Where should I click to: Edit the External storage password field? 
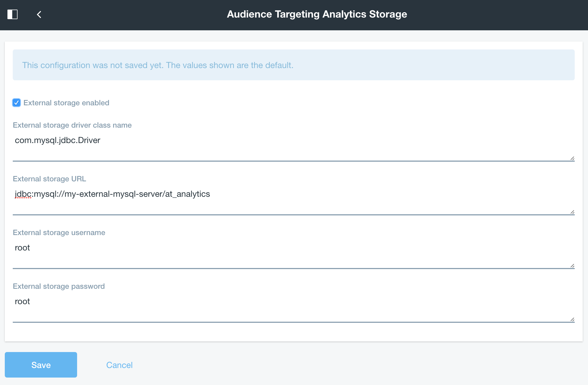(294, 308)
